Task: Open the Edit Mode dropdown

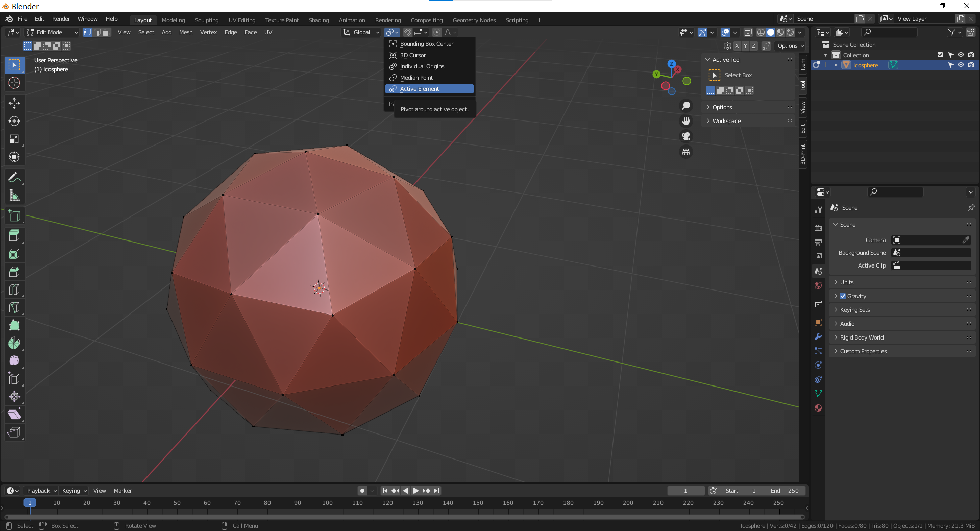Action: (52, 32)
